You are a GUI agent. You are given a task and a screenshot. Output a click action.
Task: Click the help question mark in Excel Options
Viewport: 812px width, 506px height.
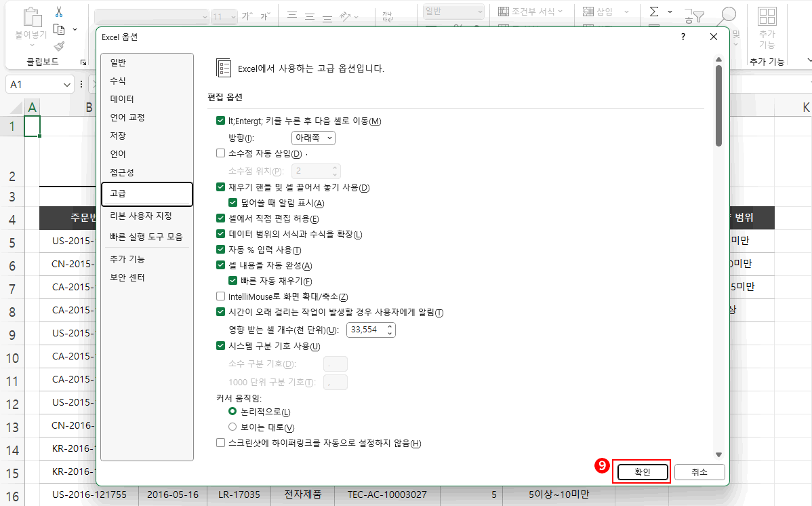(x=683, y=37)
